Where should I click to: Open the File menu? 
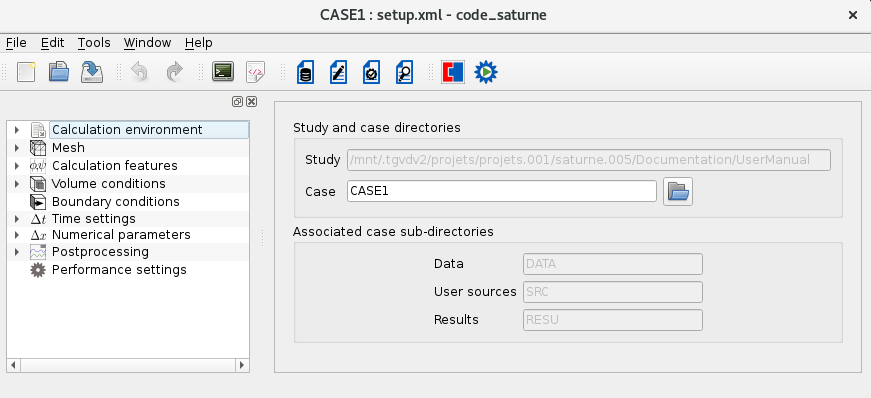pos(16,43)
